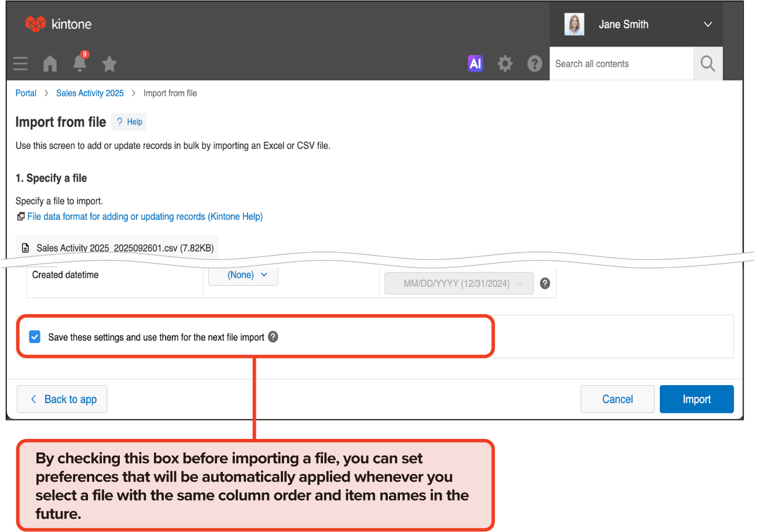Click the search magnifier icon
Image resolution: width=757 pixels, height=532 pixels.
[x=708, y=64]
